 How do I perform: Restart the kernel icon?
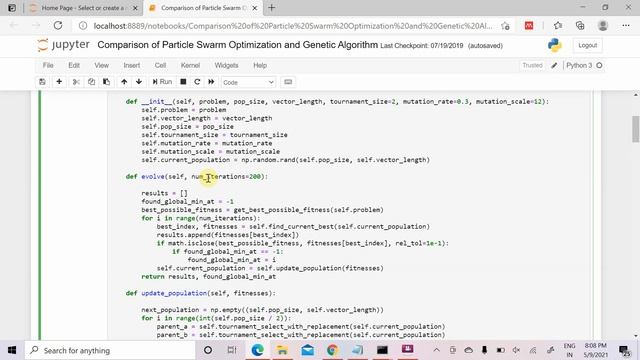coord(197,82)
